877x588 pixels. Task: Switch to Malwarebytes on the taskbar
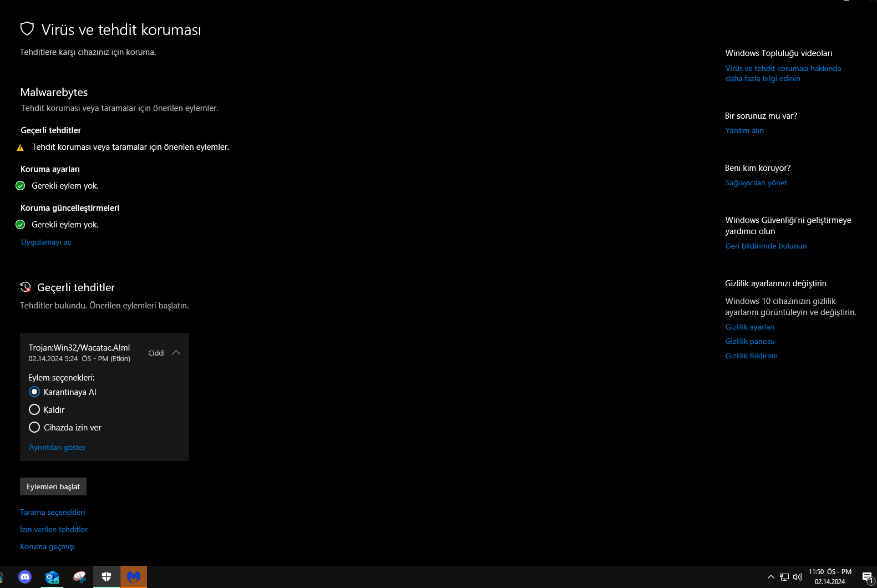pos(134,577)
